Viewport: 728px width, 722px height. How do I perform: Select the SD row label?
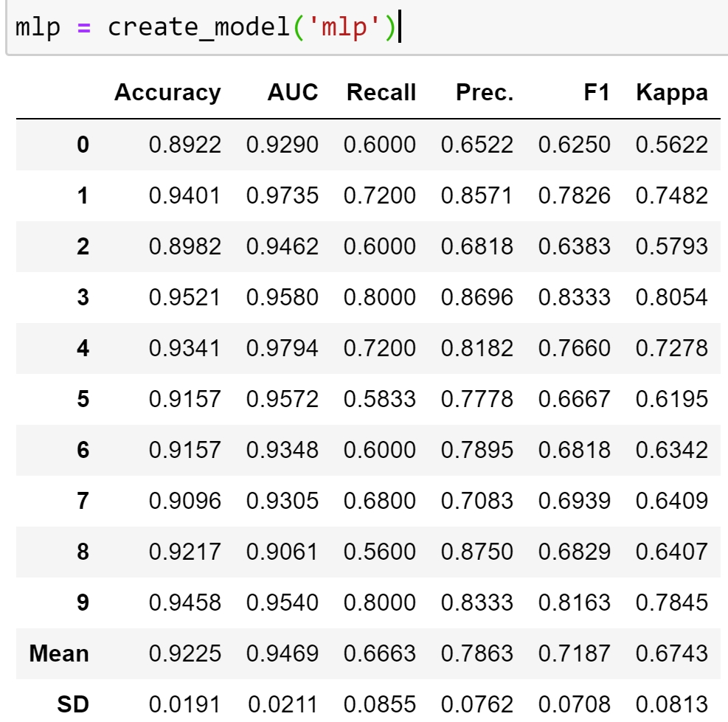(x=73, y=704)
